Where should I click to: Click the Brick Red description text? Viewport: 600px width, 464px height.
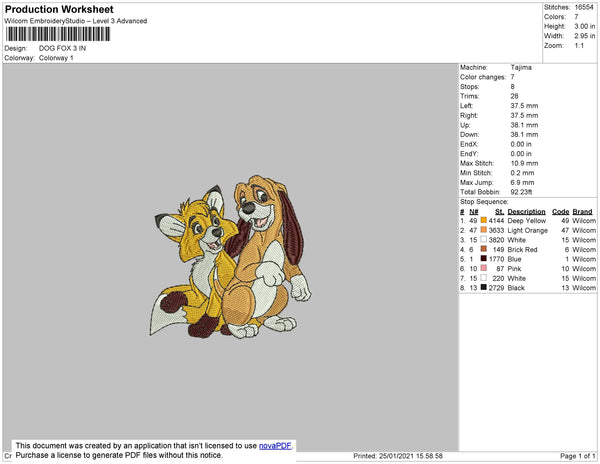tap(522, 249)
